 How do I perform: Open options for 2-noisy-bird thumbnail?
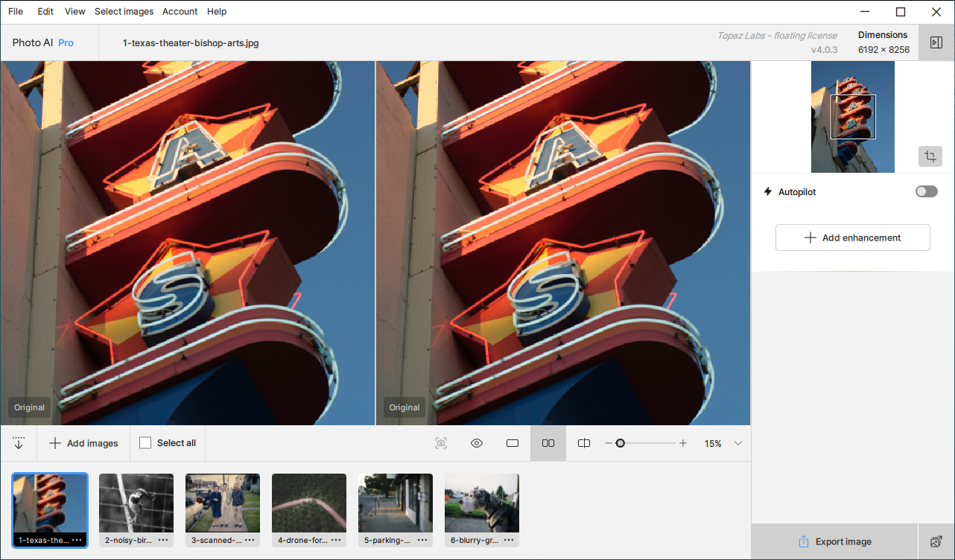click(163, 540)
